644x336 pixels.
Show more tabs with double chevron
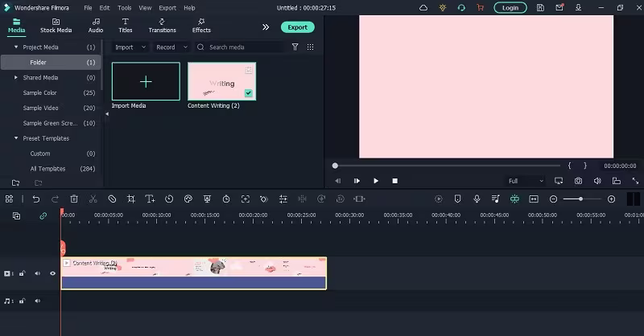(266, 27)
